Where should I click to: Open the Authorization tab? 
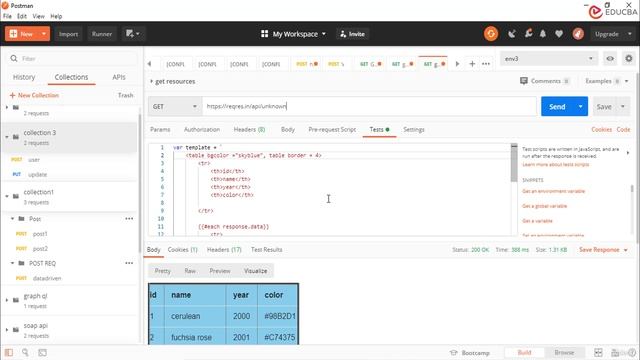pos(202,129)
